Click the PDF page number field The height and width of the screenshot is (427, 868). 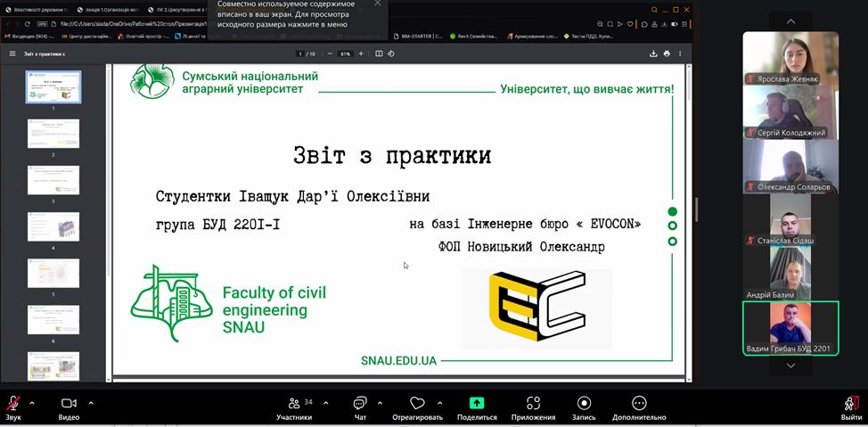[300, 53]
